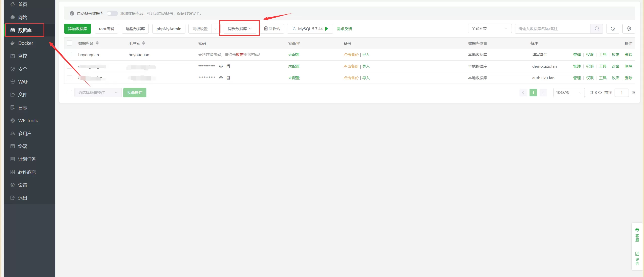Click 点击备份 for the boyouquan database
The height and width of the screenshot is (277, 644).
[x=351, y=55]
